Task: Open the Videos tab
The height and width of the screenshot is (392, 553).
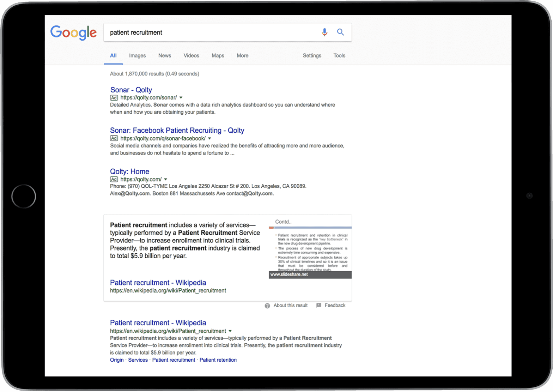Action: pyautogui.click(x=192, y=56)
